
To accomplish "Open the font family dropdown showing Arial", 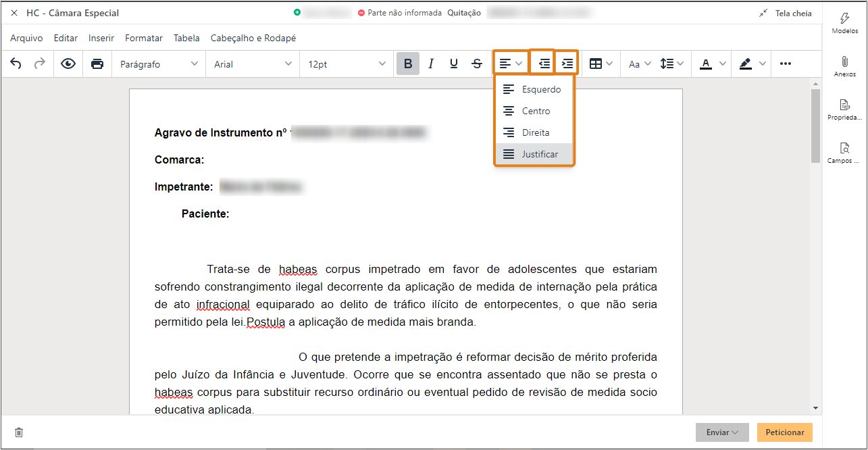I will coord(252,62).
